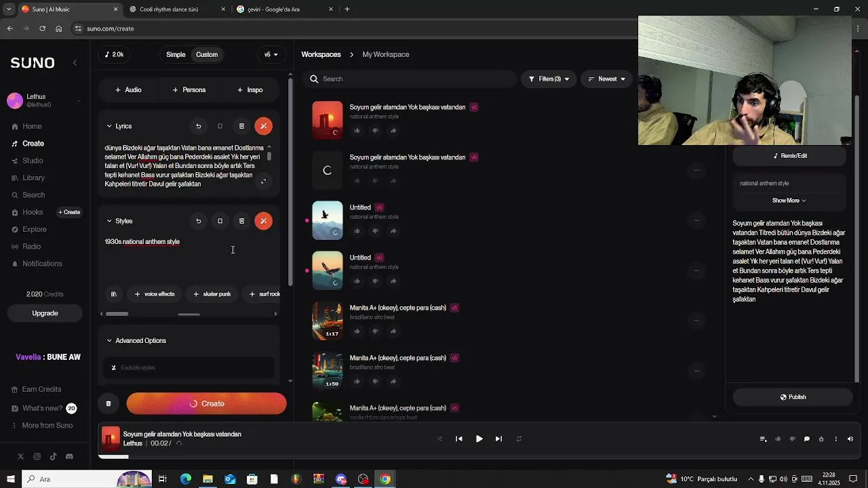Click the Hooks + Create badge
This screenshot has width=868, height=488.
pos(69,212)
